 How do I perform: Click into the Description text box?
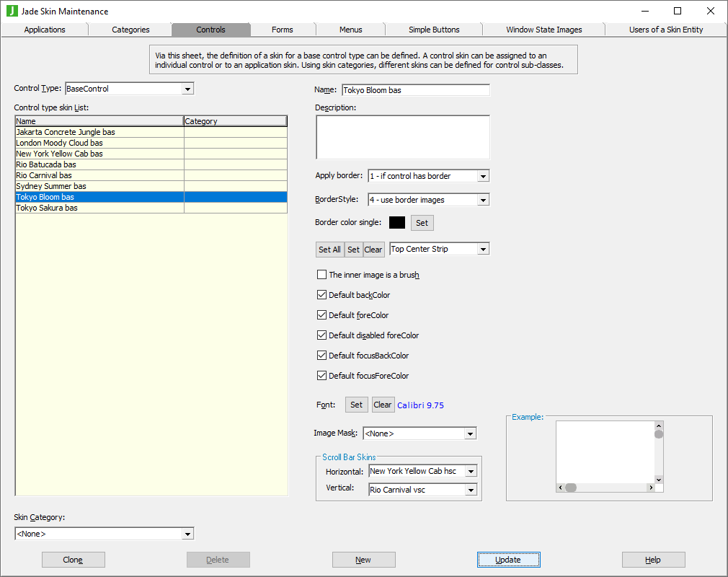pyautogui.click(x=402, y=137)
